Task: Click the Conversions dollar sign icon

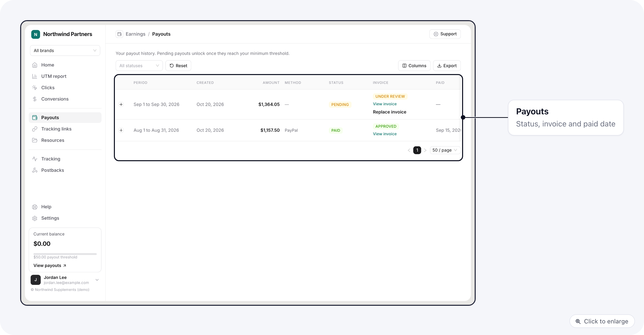Action: coord(35,99)
